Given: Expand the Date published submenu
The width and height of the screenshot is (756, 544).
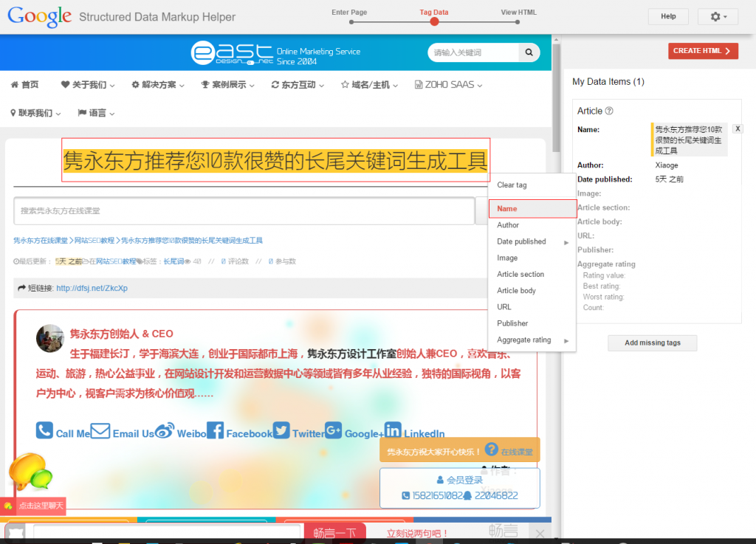Looking at the screenshot, I should [x=533, y=241].
